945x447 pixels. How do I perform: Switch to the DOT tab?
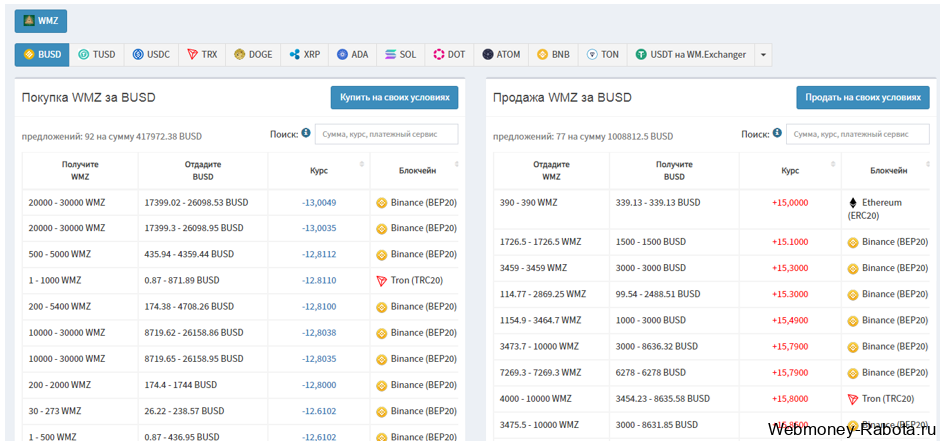[449, 54]
